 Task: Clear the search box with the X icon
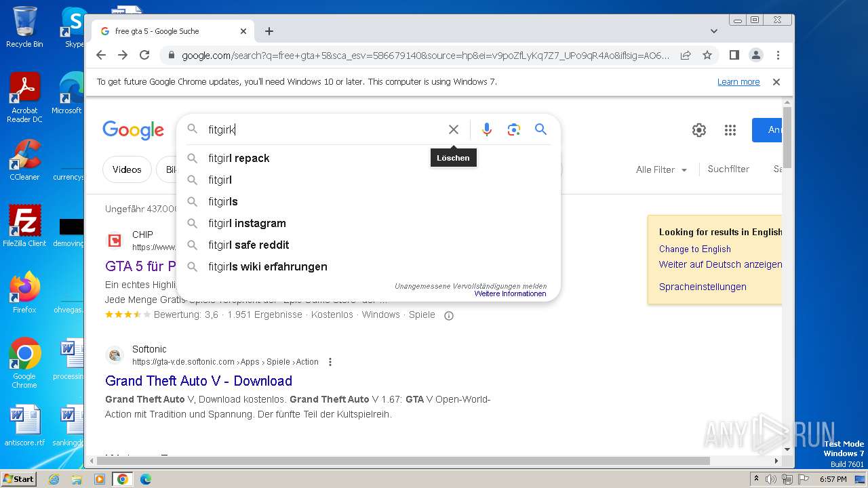454,129
